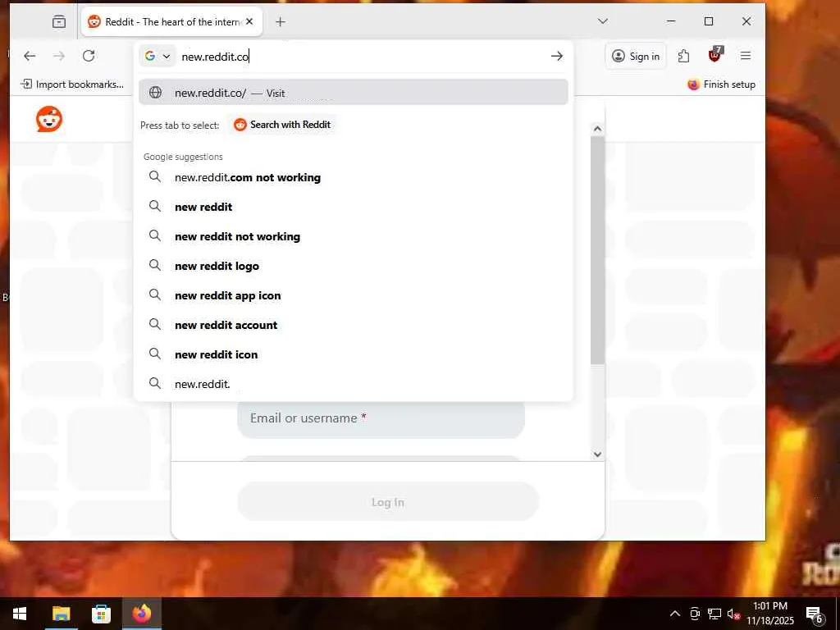Open the Firefox hamburger menu
840x630 pixels.
coord(745,56)
